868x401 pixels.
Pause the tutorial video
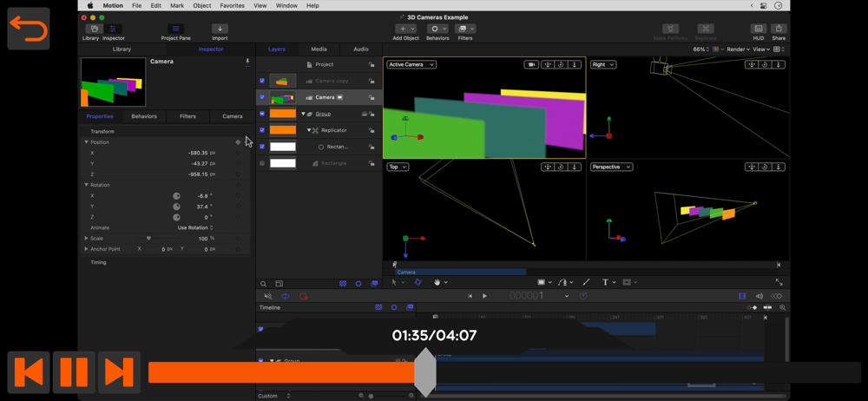pos(74,371)
